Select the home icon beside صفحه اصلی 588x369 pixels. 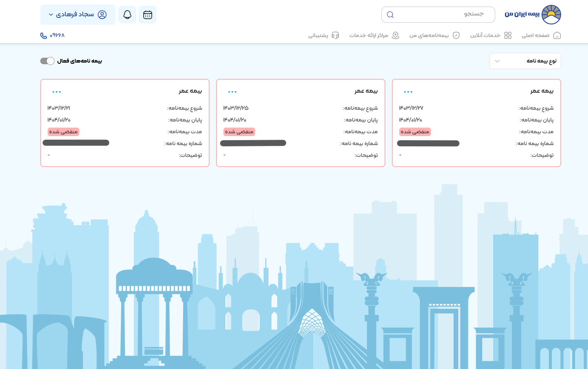tap(557, 35)
